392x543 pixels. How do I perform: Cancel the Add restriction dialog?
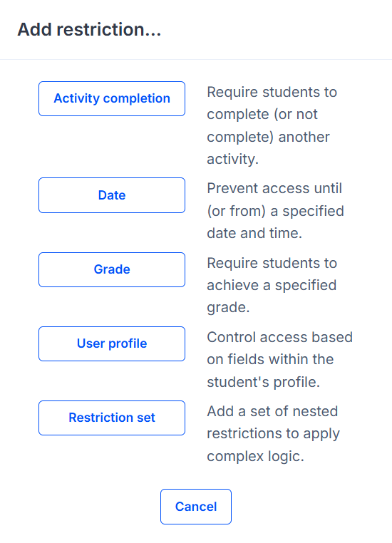click(x=196, y=507)
